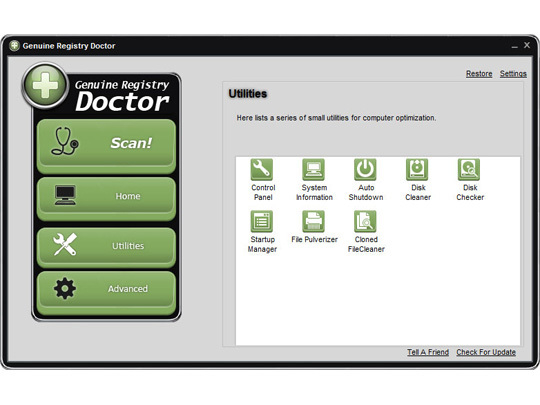The height and width of the screenshot is (405, 540).
Task: Open the File Pulverizer utility
Action: [x=313, y=221]
